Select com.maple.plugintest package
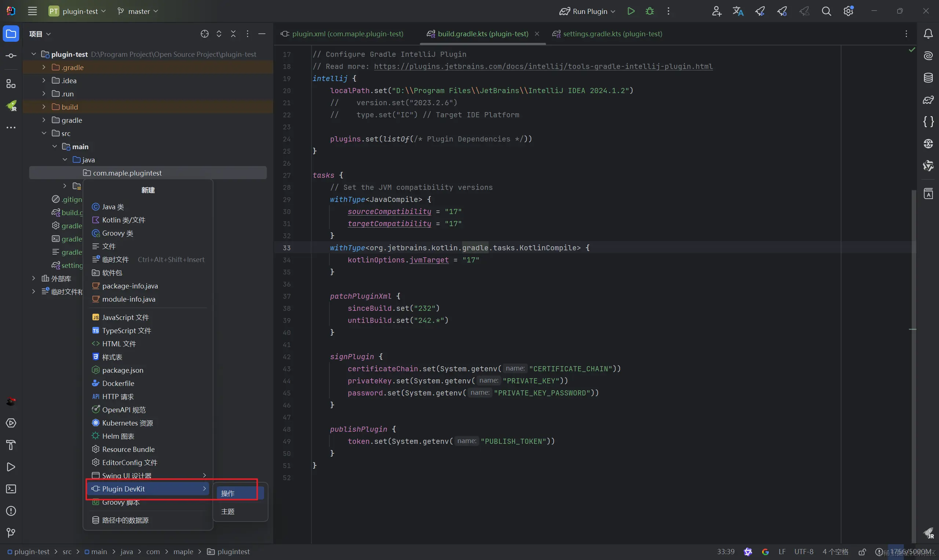 coord(148,173)
